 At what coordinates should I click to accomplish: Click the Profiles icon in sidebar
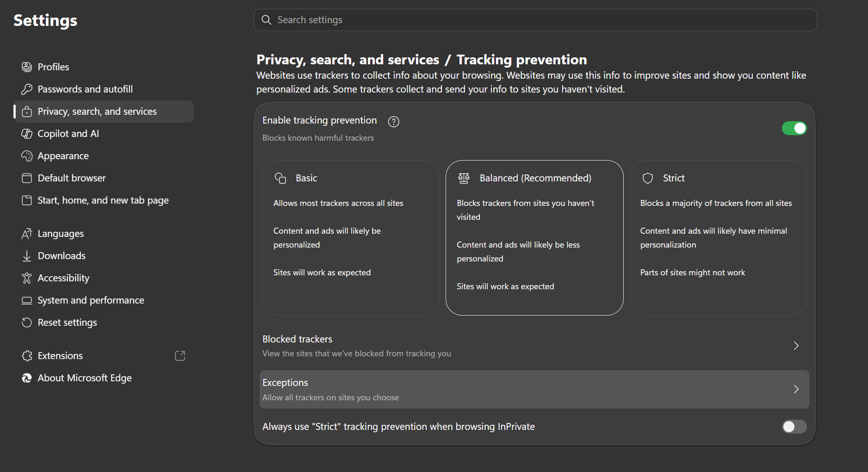(x=27, y=67)
